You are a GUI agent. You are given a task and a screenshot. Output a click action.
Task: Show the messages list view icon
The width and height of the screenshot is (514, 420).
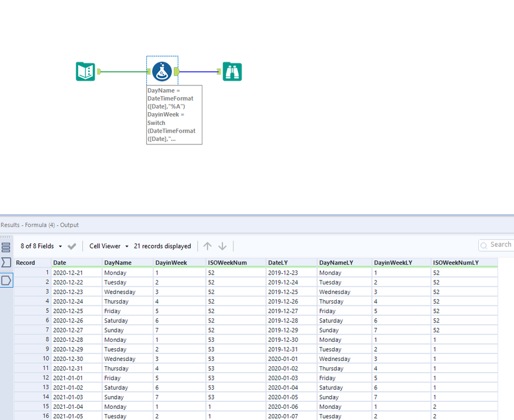(x=6, y=247)
